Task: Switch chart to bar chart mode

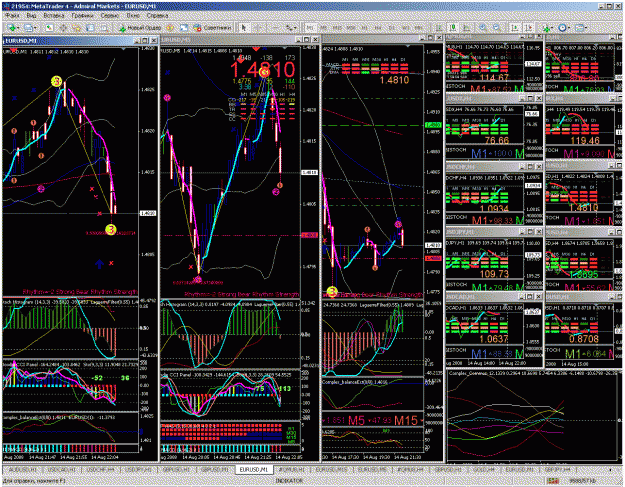Action: tap(439, 27)
